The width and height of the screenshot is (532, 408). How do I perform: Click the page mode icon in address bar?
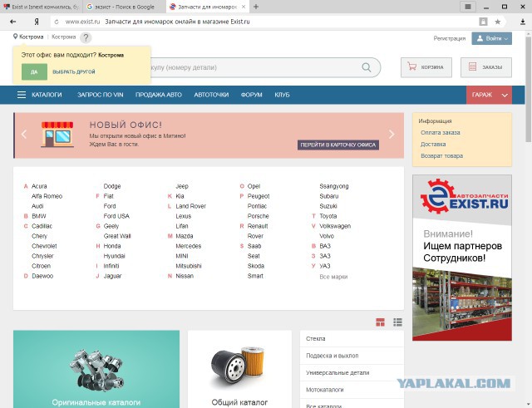[x=483, y=22]
